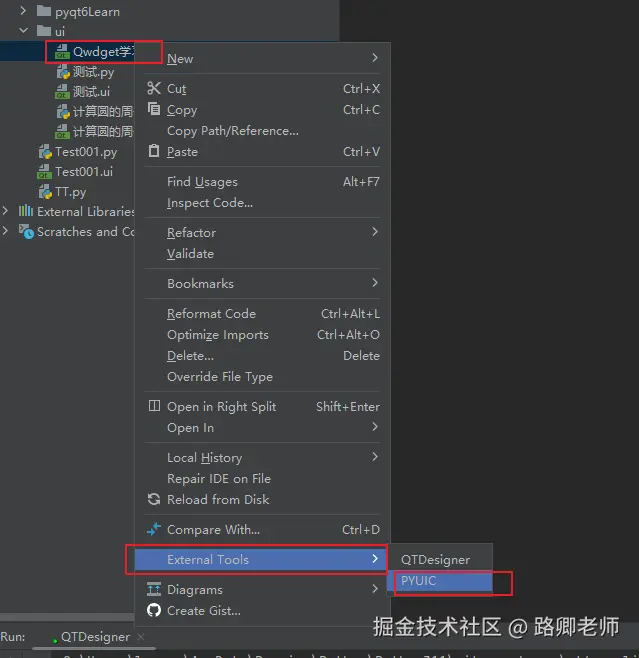639x658 pixels.
Task: Click the Qt icon of Qwdget file
Action: click(62, 52)
